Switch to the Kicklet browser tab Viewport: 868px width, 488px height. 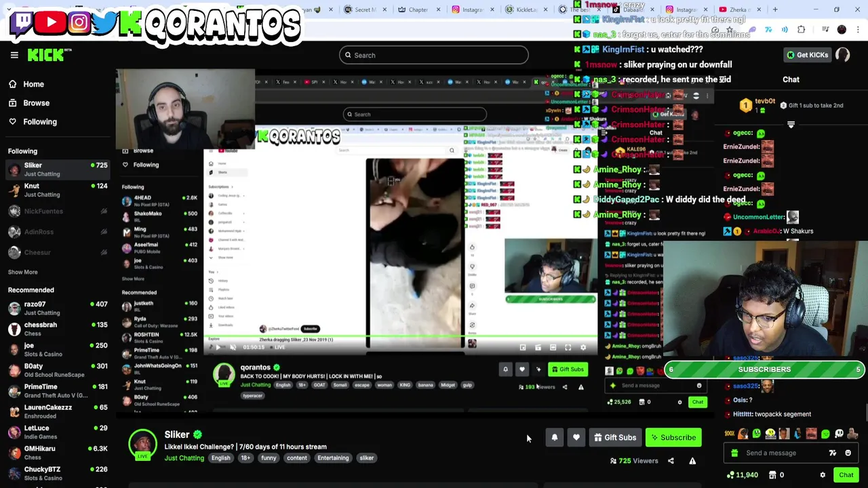tap(529, 9)
